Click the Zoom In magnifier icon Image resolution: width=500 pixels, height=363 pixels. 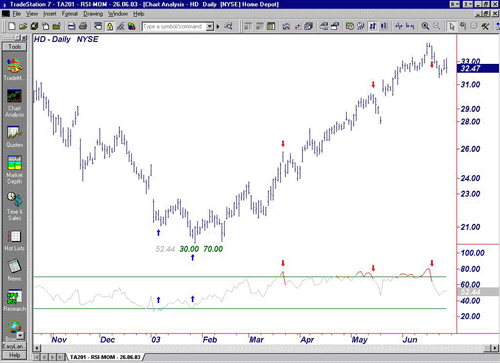[425, 26]
